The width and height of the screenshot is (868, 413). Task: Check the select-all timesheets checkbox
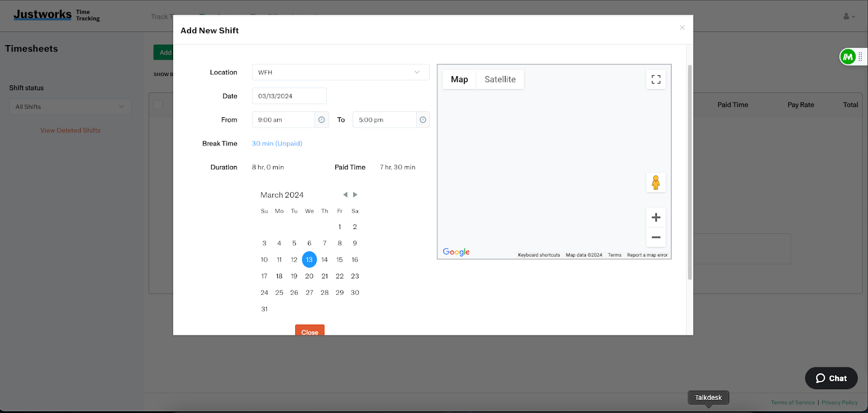(158, 105)
